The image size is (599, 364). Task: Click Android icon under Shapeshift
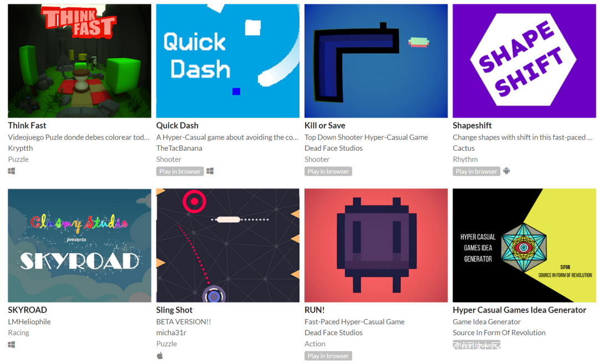click(x=506, y=171)
